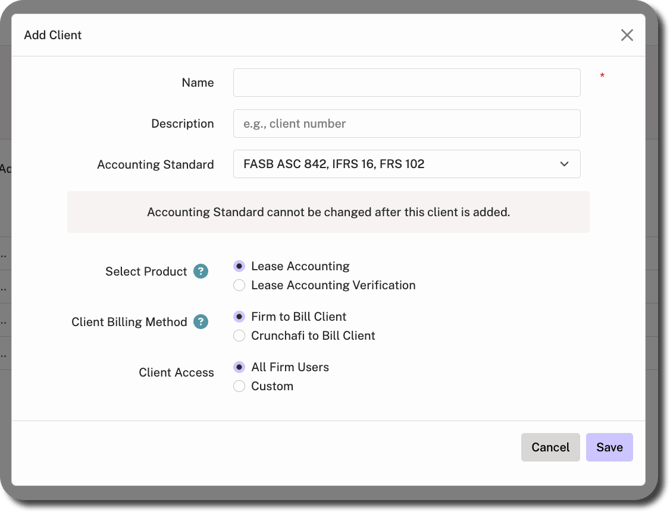Save the new client
Screen dimensions: 670x512
tap(609, 447)
